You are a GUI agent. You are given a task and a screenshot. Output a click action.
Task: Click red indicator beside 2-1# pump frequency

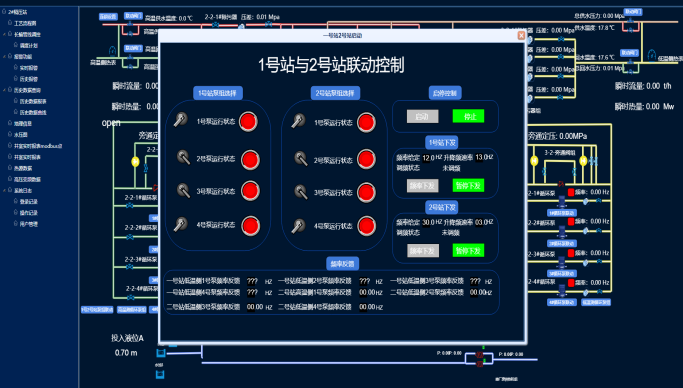[571, 192]
